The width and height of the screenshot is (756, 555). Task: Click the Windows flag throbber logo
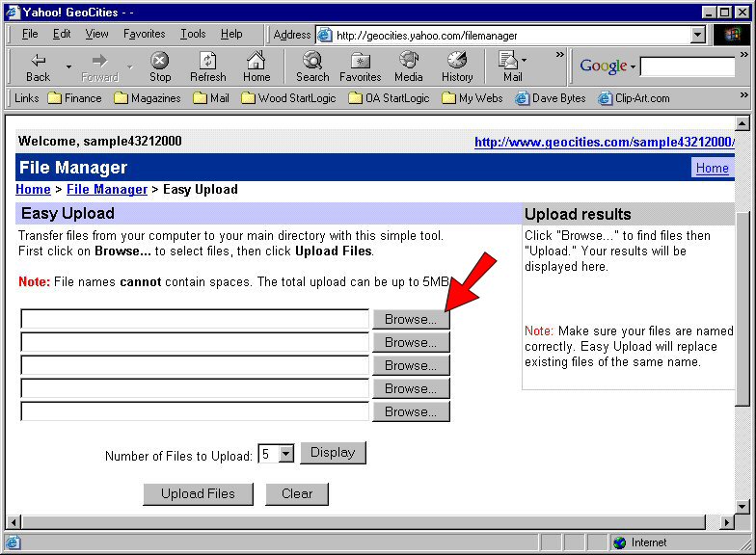[732, 35]
